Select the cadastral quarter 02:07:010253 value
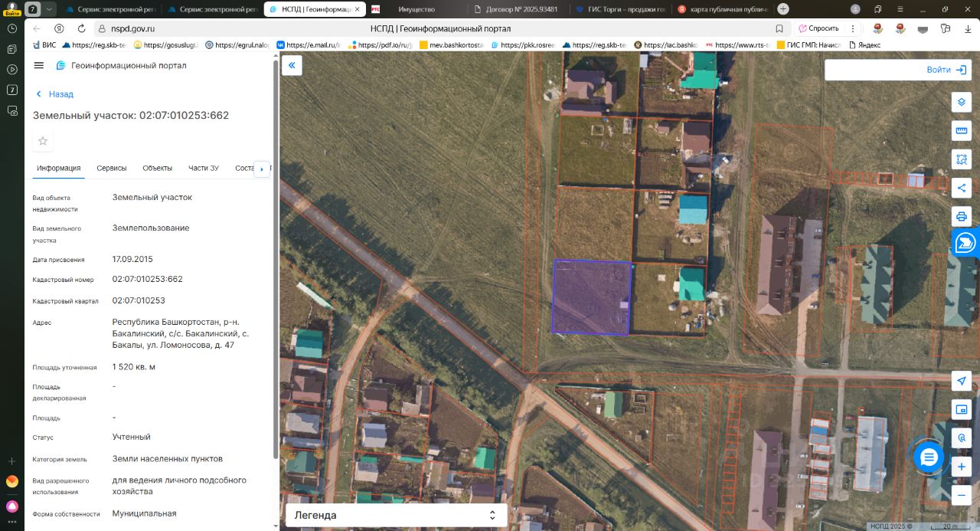 [139, 300]
